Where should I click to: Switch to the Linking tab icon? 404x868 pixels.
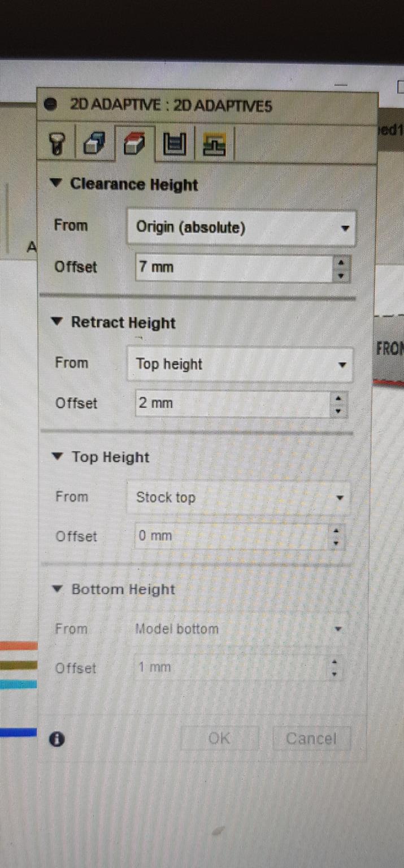pos(215,145)
